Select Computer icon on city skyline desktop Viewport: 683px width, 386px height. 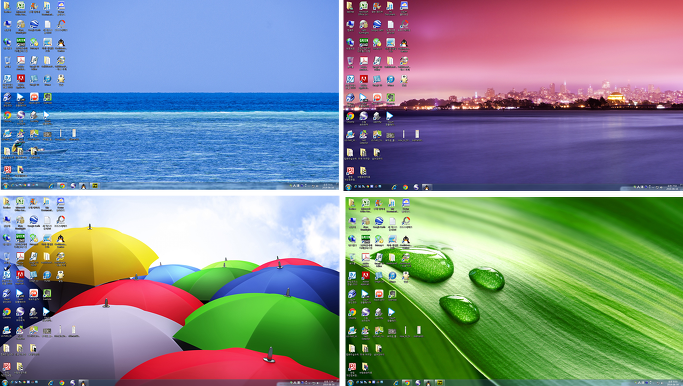click(350, 24)
